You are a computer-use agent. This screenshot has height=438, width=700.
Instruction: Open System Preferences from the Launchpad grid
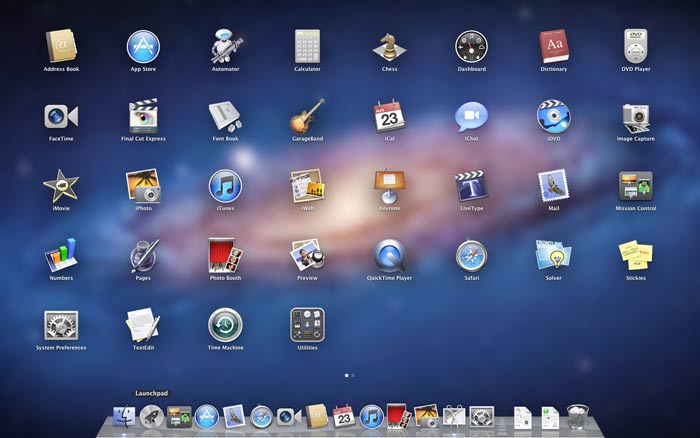point(61,325)
